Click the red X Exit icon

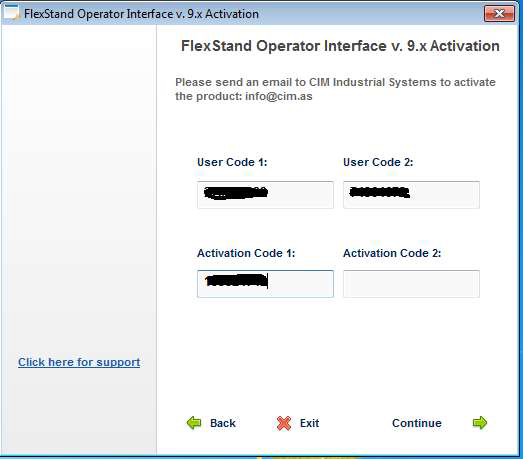(284, 423)
